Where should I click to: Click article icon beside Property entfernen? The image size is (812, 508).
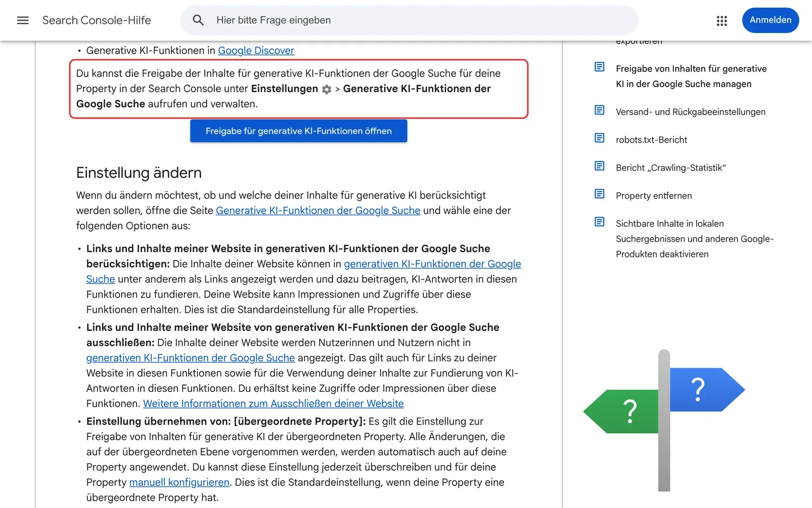click(599, 194)
